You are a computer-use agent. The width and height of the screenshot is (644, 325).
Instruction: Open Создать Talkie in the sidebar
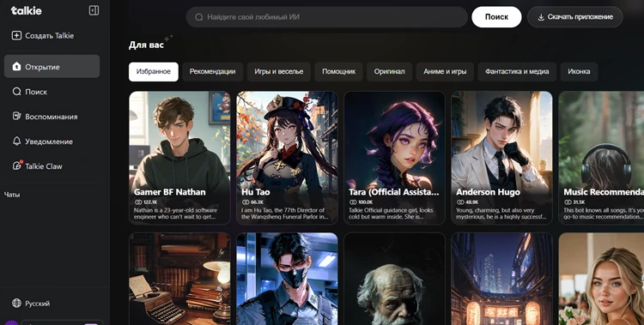(52, 36)
